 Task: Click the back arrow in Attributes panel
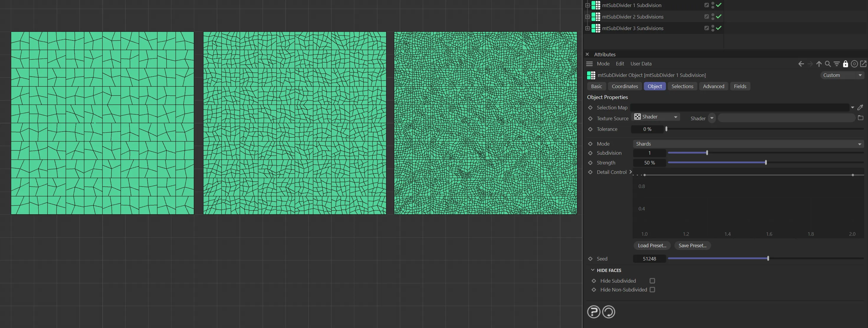[801, 64]
